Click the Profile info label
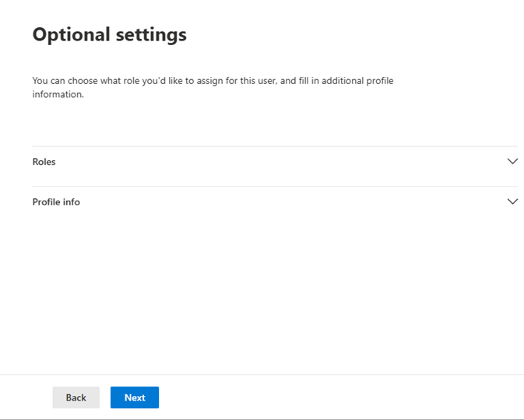This screenshot has height=420, width=524. point(56,202)
